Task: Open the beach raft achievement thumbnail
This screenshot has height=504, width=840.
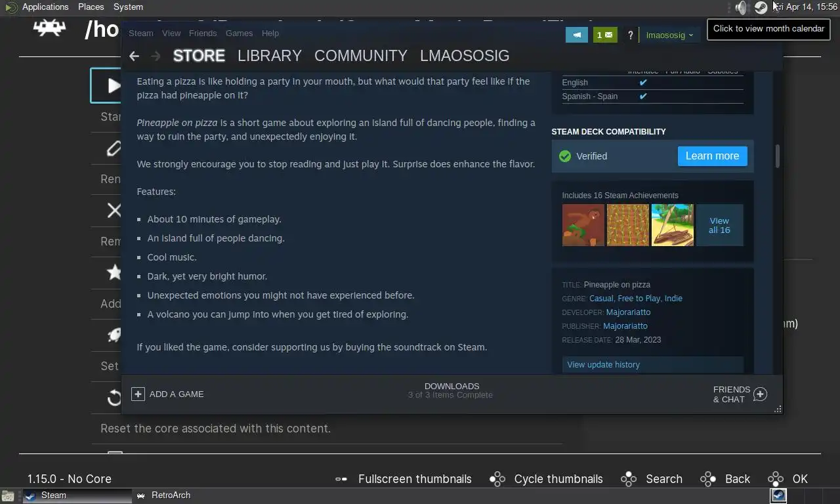Action: point(672,225)
